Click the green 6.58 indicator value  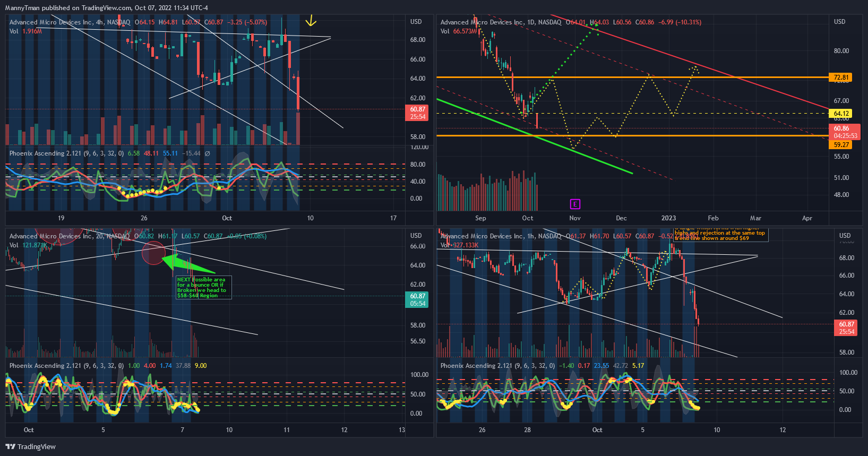[x=134, y=153]
